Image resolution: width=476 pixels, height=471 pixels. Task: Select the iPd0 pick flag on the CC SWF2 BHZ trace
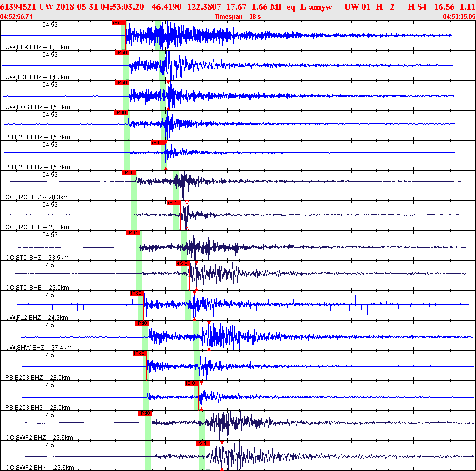click(x=145, y=413)
